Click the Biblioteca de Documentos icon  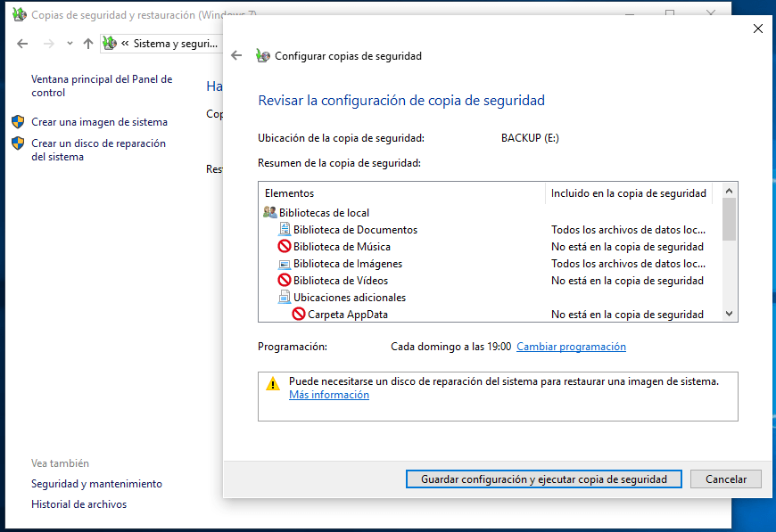tap(285, 230)
